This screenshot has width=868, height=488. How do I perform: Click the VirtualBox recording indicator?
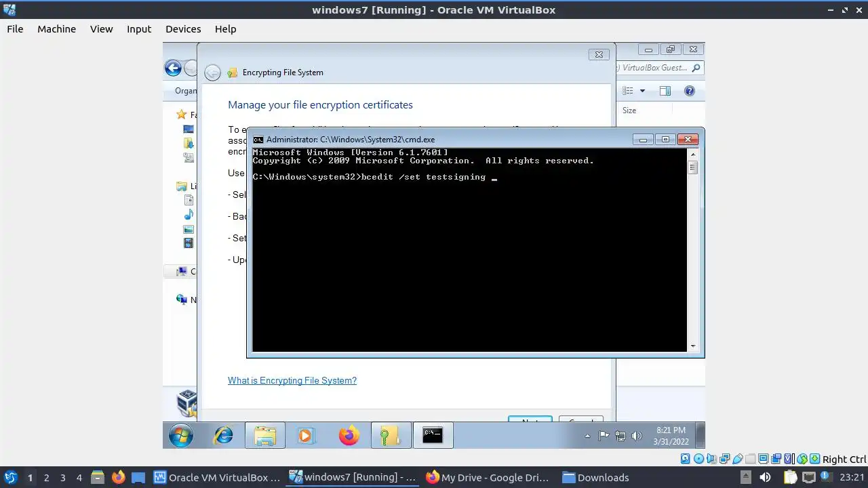(x=776, y=459)
